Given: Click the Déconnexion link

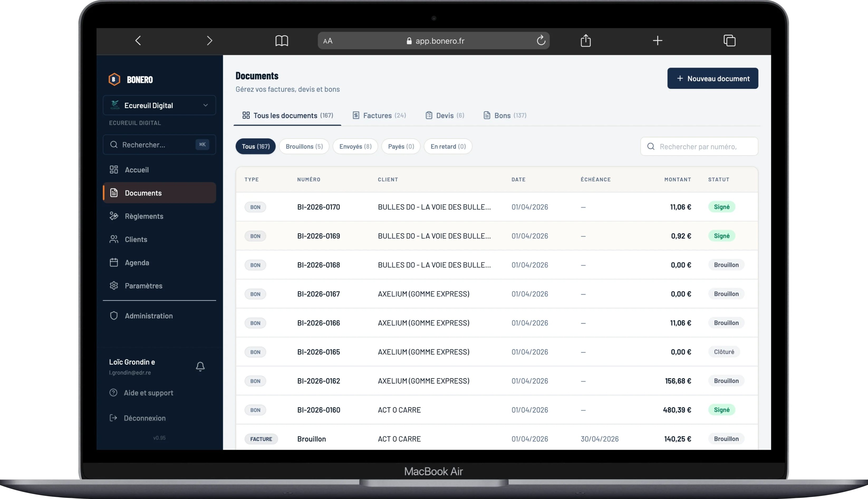Looking at the screenshot, I should click(x=144, y=418).
